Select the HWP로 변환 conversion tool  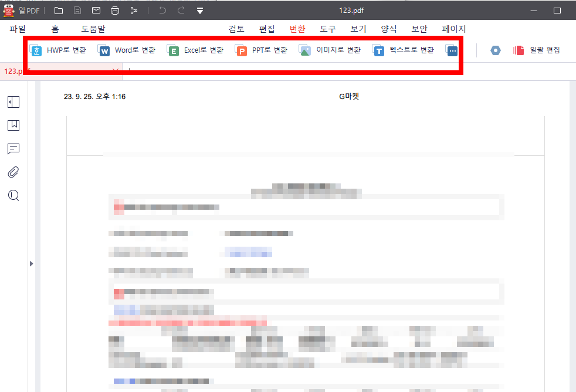click(58, 50)
